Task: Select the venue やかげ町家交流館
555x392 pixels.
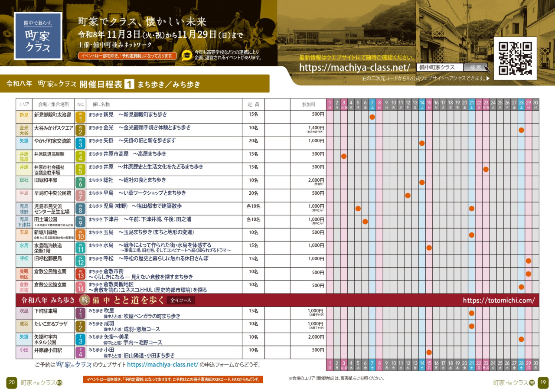Action: 52,141
